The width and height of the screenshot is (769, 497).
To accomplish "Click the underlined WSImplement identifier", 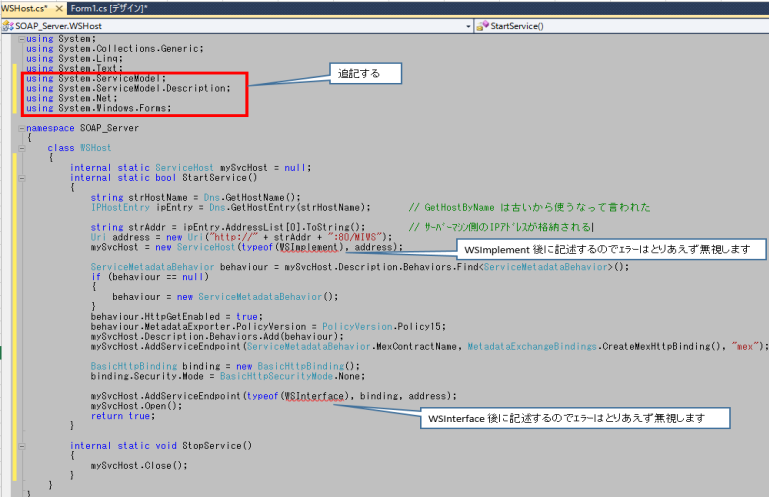I will [x=310, y=246].
